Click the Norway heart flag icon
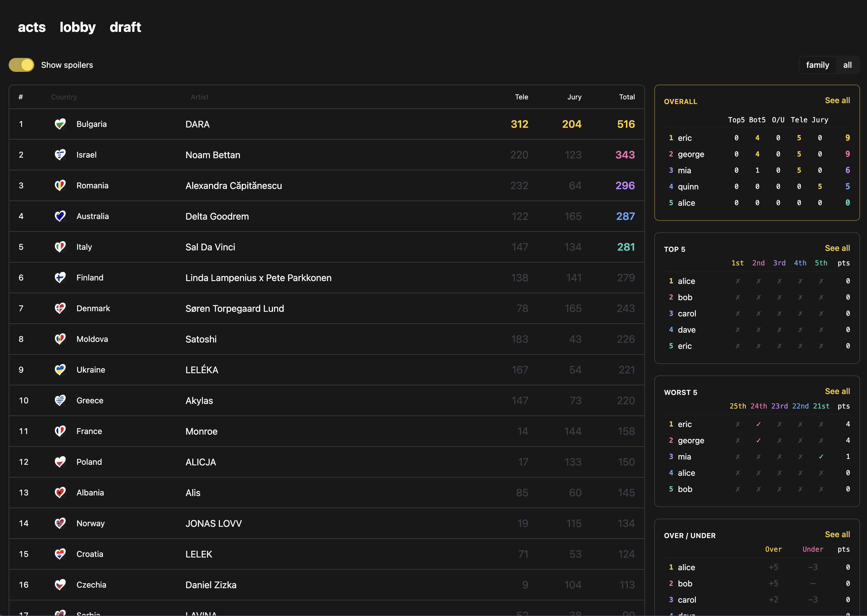This screenshot has width=867, height=616. (x=60, y=524)
